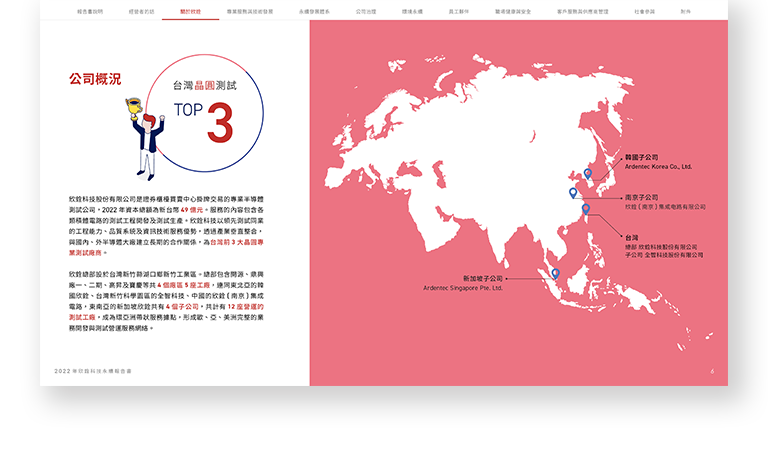The image size is (768, 466).
Task: Click the Singapore location pin on map
Action: pyautogui.click(x=555, y=273)
